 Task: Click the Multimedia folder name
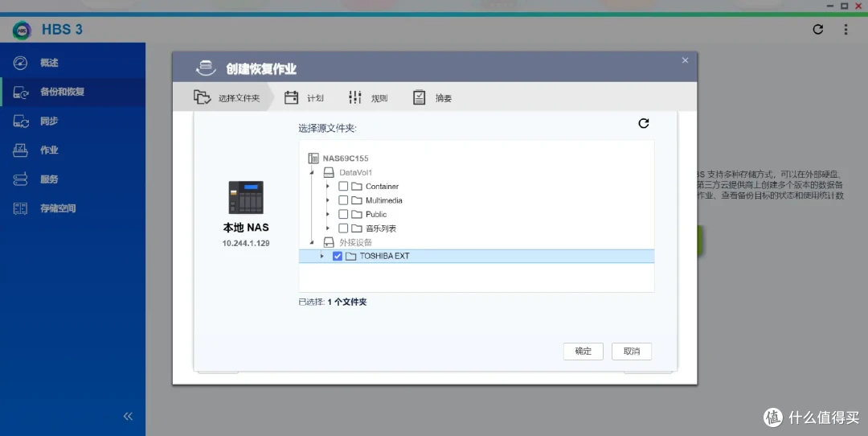pyautogui.click(x=383, y=200)
